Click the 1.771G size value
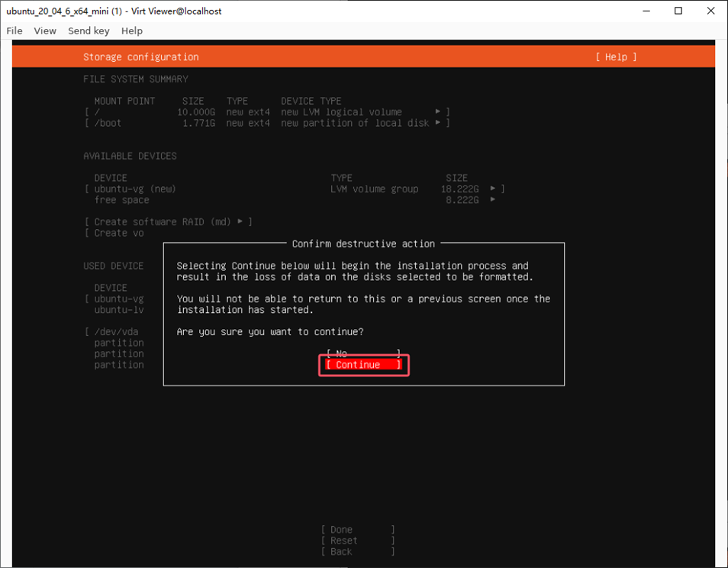 (198, 123)
